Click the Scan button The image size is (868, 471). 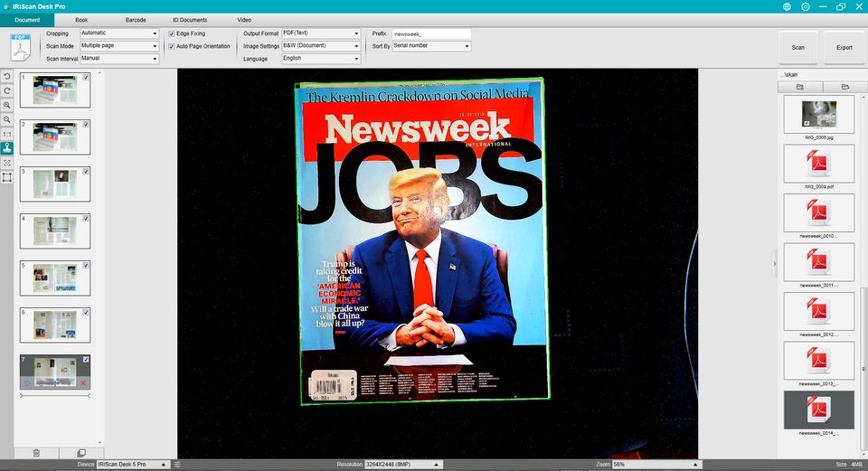797,48
